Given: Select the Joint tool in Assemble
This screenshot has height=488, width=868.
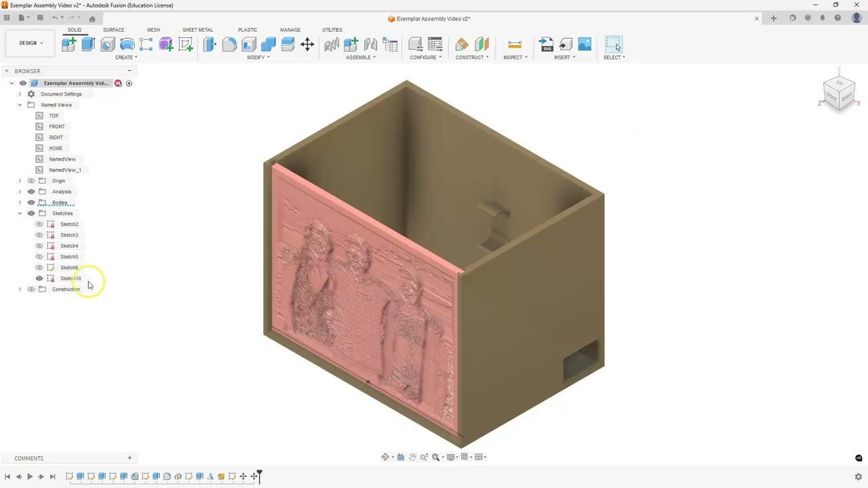Looking at the screenshot, I should [x=370, y=45].
